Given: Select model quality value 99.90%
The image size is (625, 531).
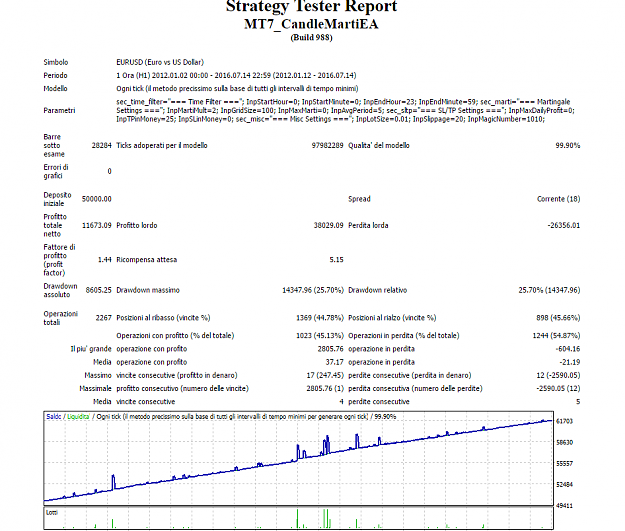Looking at the screenshot, I should (x=568, y=146).
